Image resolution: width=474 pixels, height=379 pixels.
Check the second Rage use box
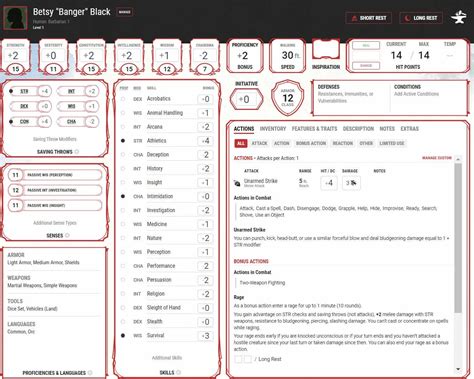[x=248, y=359]
